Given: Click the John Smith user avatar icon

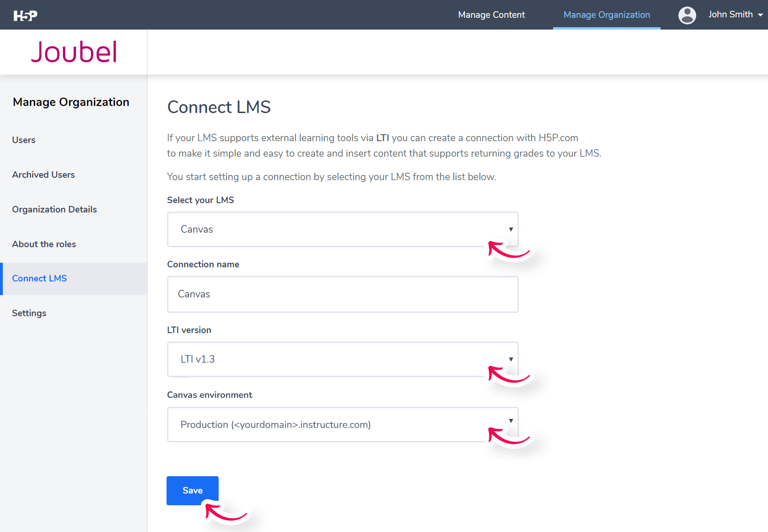Looking at the screenshot, I should point(687,15).
